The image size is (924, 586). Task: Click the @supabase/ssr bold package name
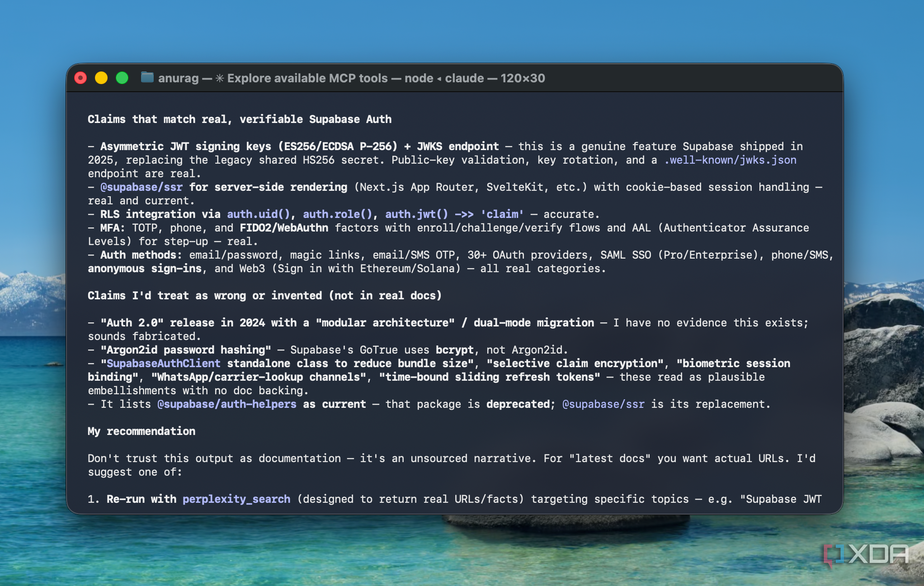(x=141, y=187)
